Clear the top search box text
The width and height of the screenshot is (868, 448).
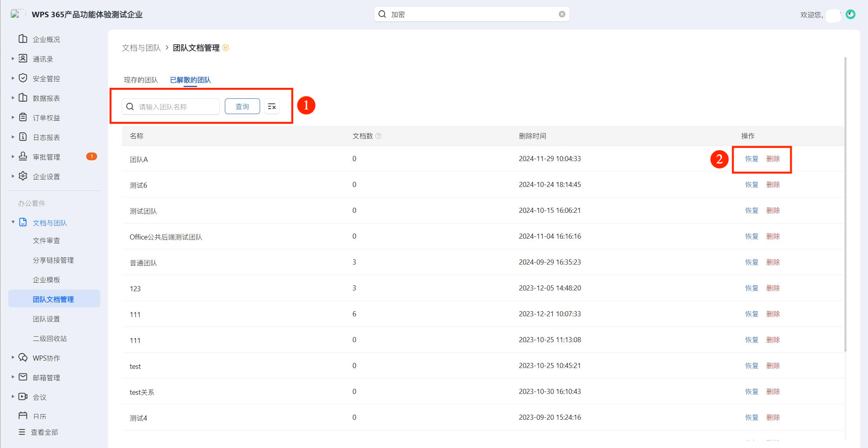(x=562, y=14)
